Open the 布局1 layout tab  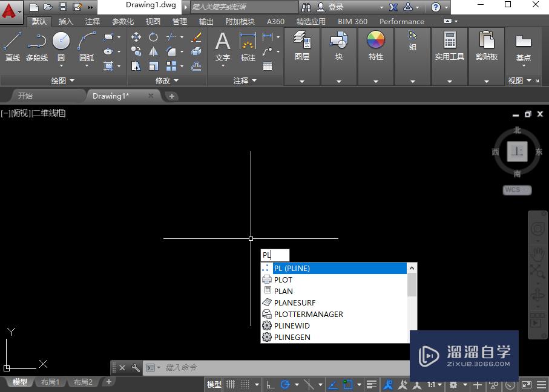pyautogui.click(x=51, y=382)
